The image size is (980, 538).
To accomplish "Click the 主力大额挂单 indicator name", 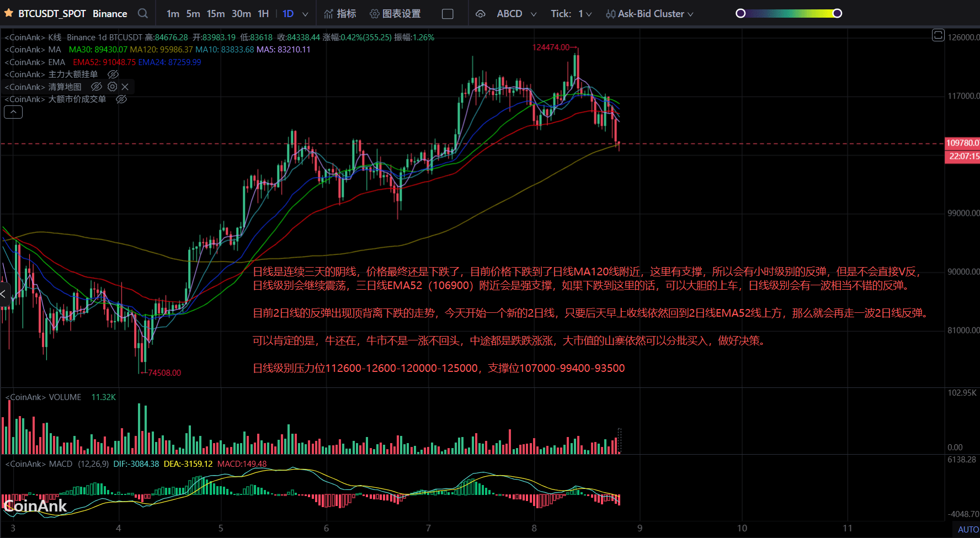I will (73, 74).
